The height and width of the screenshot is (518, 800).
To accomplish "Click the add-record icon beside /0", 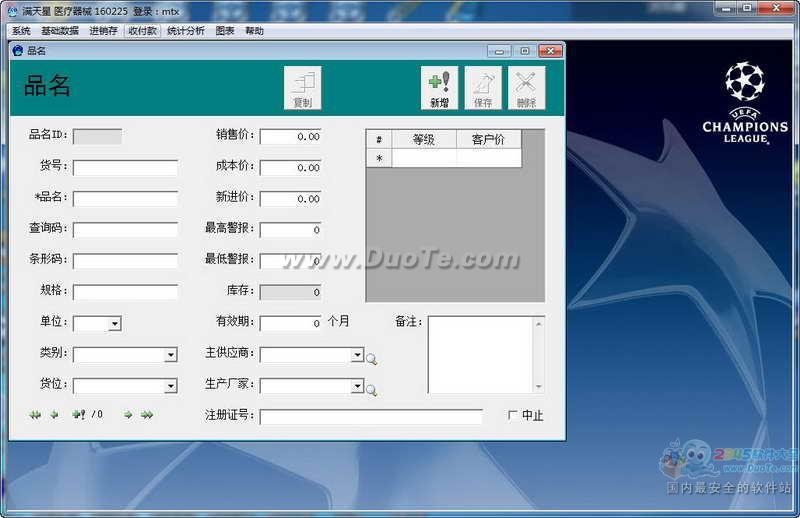I will (x=79, y=414).
